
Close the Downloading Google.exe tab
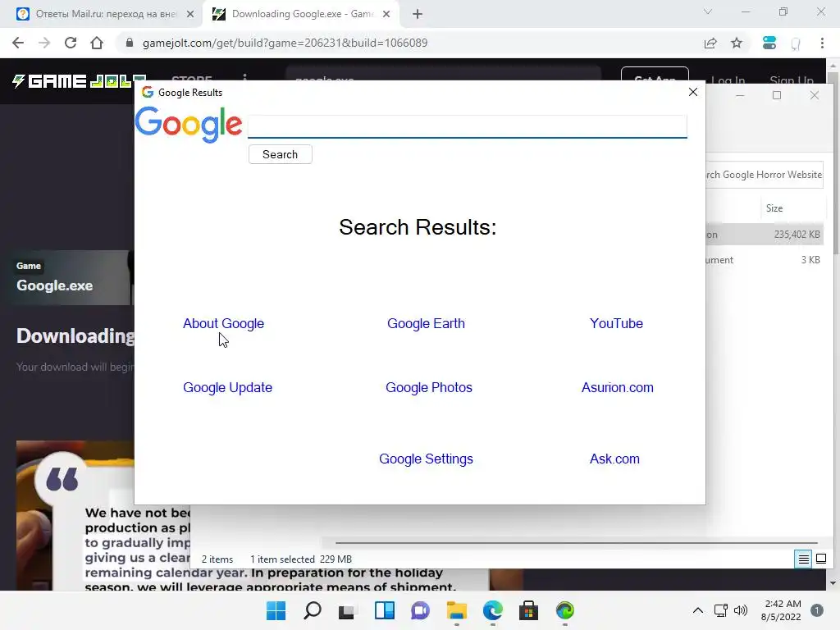pos(386,14)
